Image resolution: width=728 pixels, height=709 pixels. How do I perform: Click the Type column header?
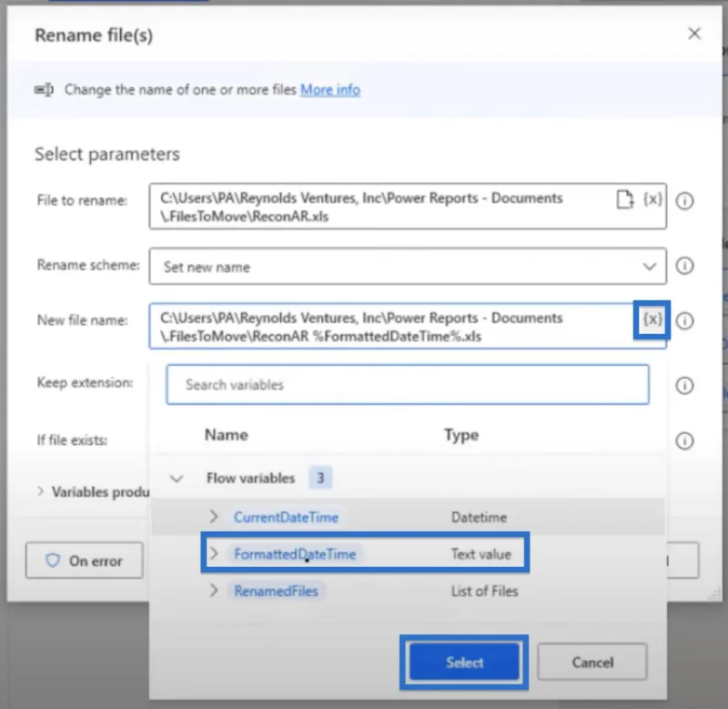point(461,435)
